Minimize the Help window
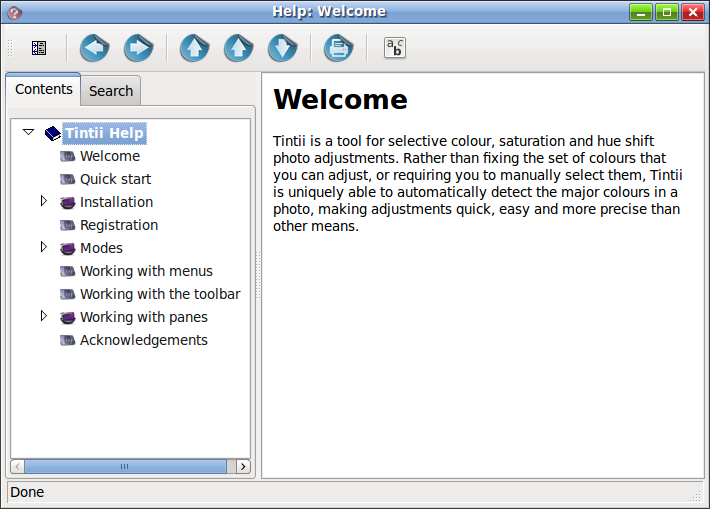 641,12
